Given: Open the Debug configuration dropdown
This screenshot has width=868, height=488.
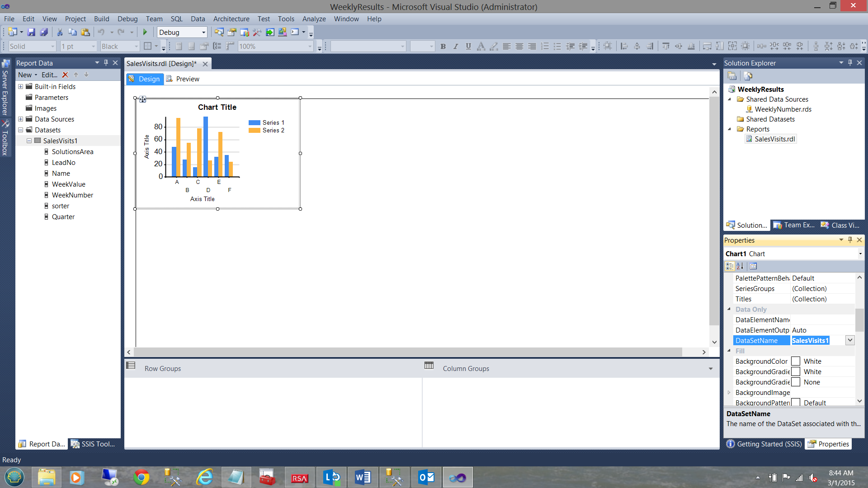Looking at the screenshot, I should 203,32.
